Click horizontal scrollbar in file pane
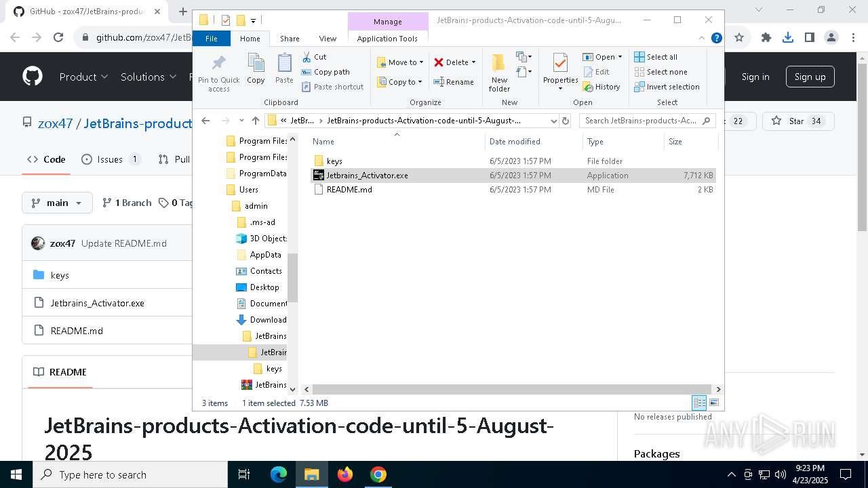 click(512, 389)
